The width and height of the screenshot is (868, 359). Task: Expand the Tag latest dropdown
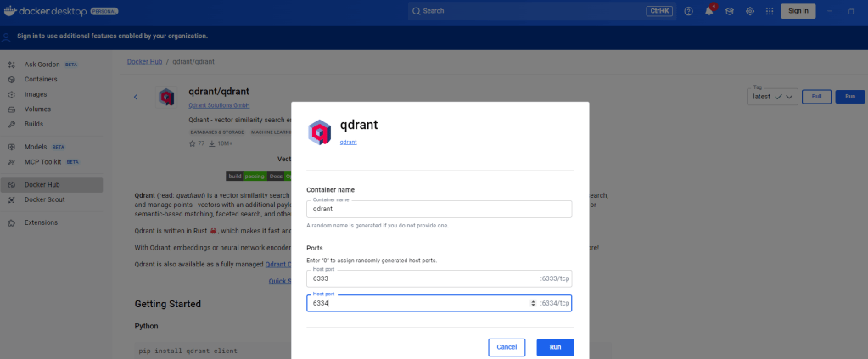pos(774,97)
